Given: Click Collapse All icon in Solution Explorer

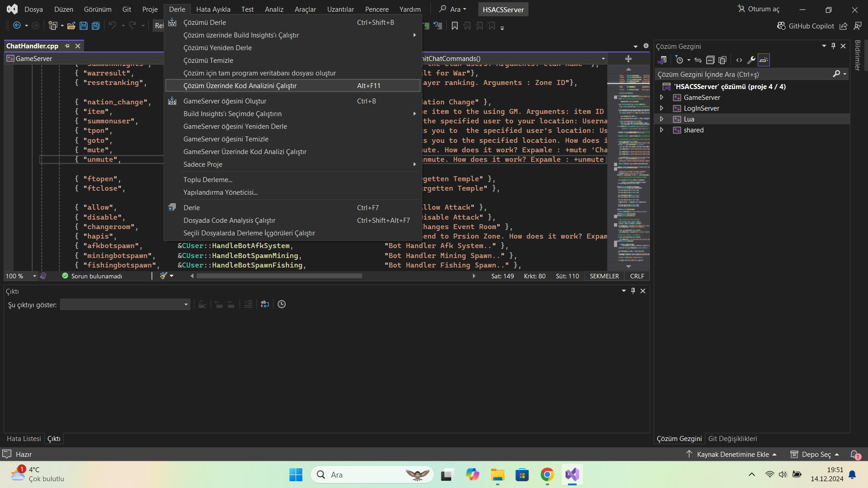Looking at the screenshot, I should [x=710, y=60].
